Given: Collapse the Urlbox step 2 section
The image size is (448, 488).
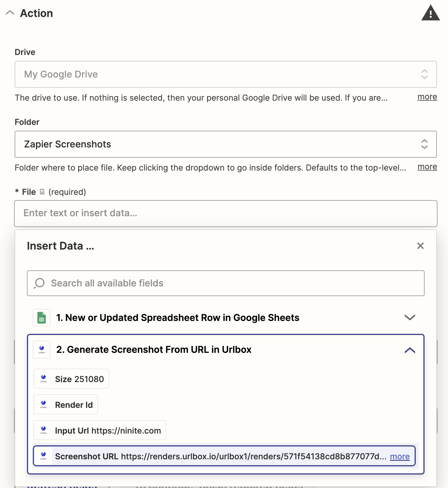Looking at the screenshot, I should [x=410, y=350].
